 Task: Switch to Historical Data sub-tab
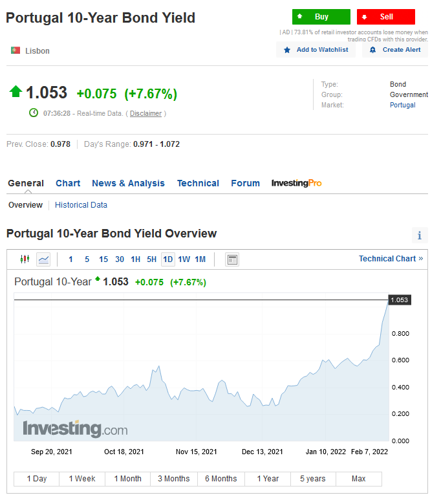81,205
